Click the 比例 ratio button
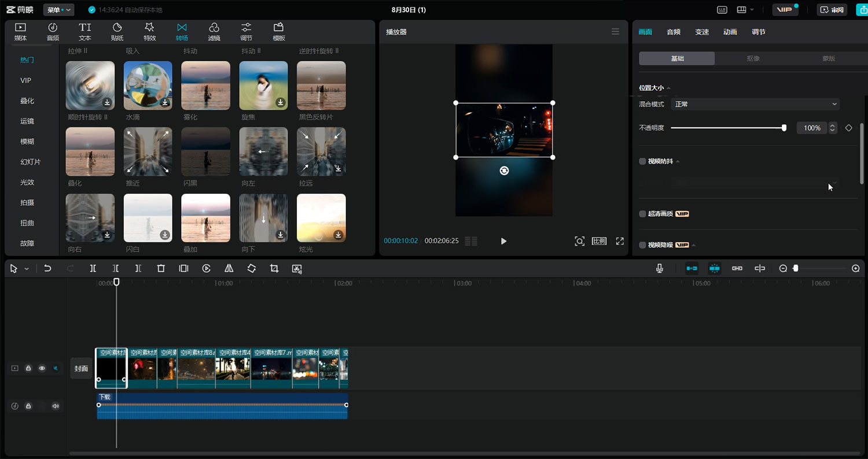The height and width of the screenshot is (459, 868). 599,241
